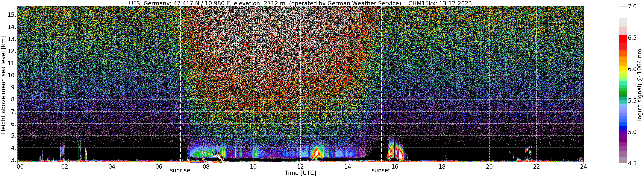This screenshot has width=644, height=177.
Task: Click the height axis tick label '15.'
Action: [x=12, y=15]
